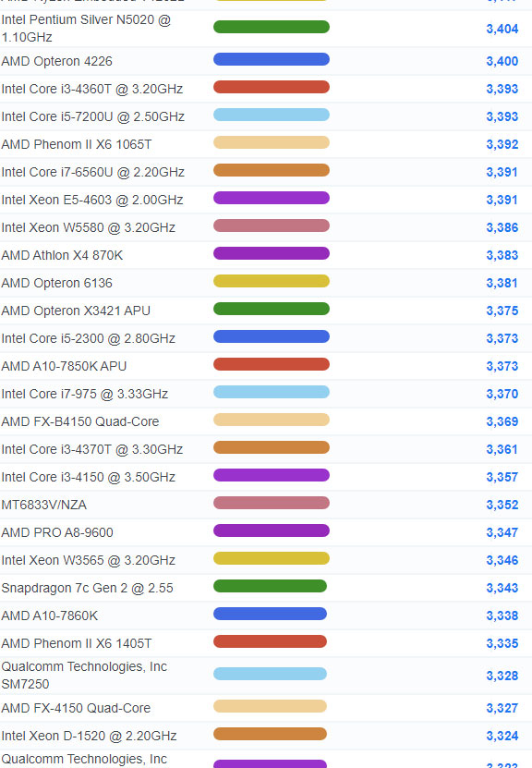532x768 pixels.
Task: Open AMD Opteron 6136 entry
Action: pyautogui.click(x=56, y=283)
